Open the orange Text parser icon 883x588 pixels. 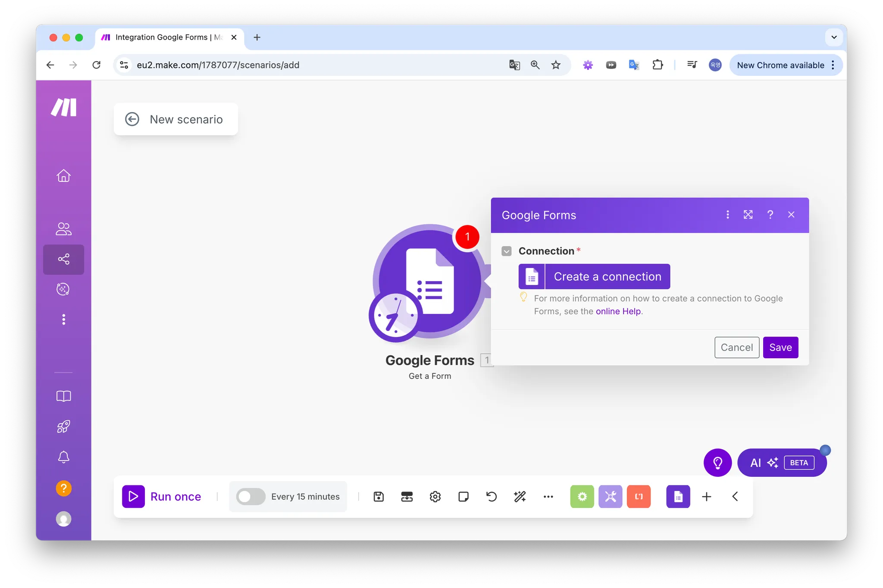tap(639, 497)
